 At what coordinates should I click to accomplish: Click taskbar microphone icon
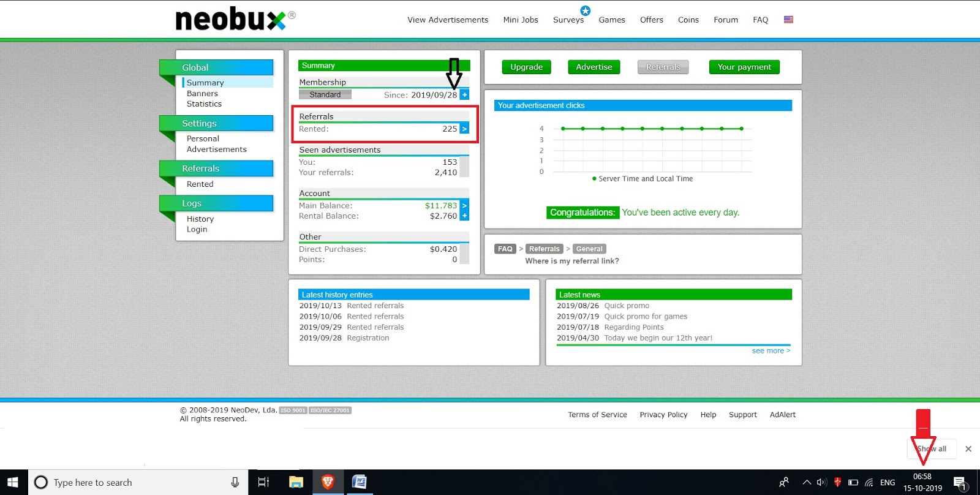[235, 482]
